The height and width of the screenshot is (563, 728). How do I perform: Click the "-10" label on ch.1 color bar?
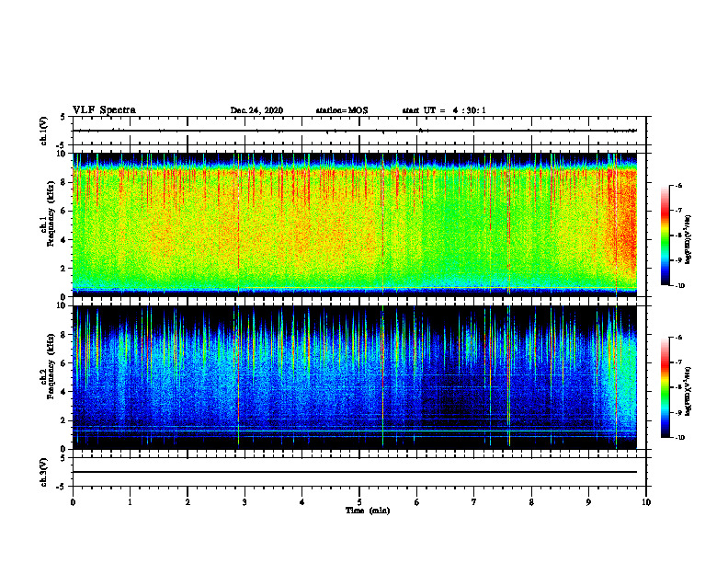pyautogui.click(x=680, y=286)
